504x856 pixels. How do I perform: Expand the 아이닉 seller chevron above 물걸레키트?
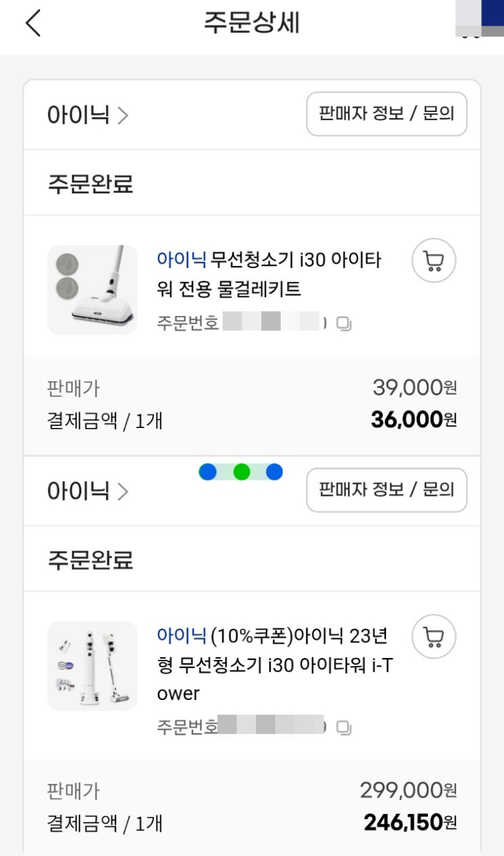(122, 115)
